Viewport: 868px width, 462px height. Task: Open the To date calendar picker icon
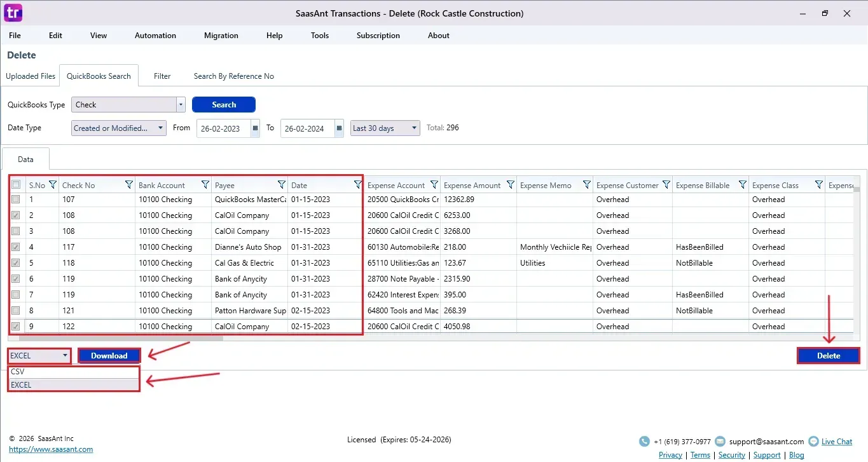click(339, 128)
